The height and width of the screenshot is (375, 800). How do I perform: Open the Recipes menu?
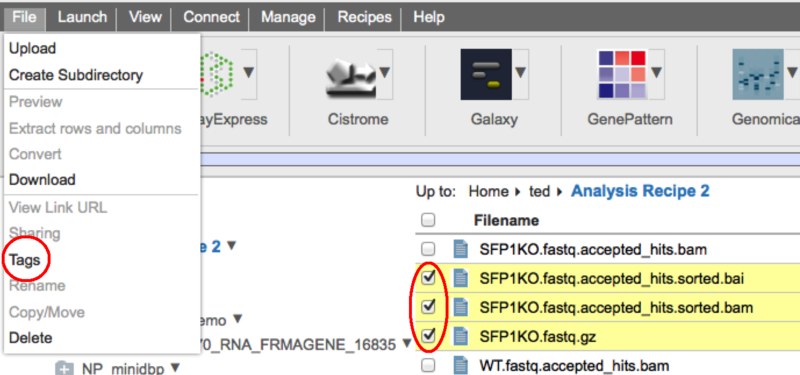[x=364, y=17]
